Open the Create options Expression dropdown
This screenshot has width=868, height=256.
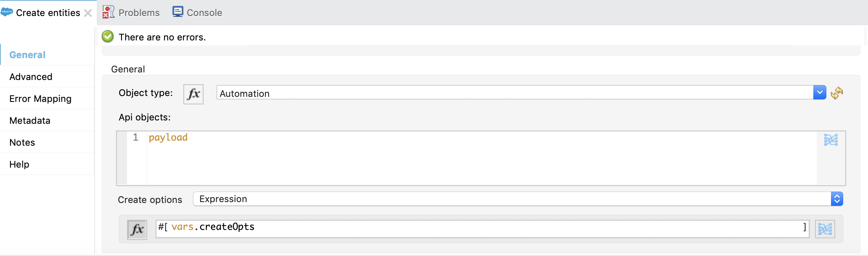pos(837,198)
